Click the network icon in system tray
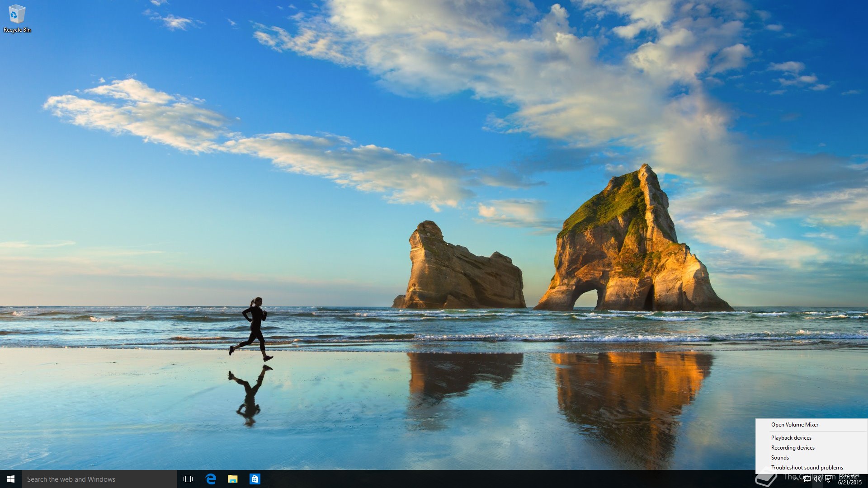Viewport: 868px width, 488px height. (807, 479)
